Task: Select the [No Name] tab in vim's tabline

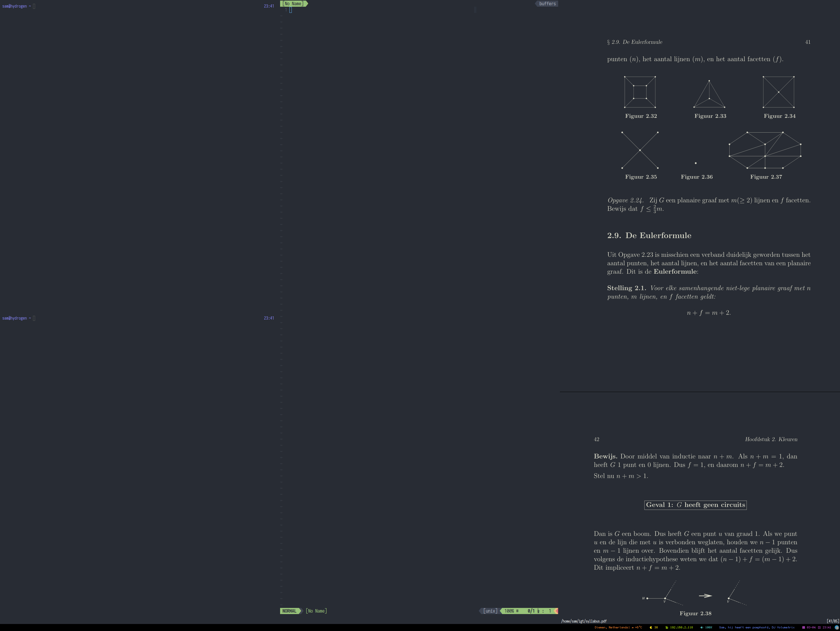Action: (x=293, y=4)
